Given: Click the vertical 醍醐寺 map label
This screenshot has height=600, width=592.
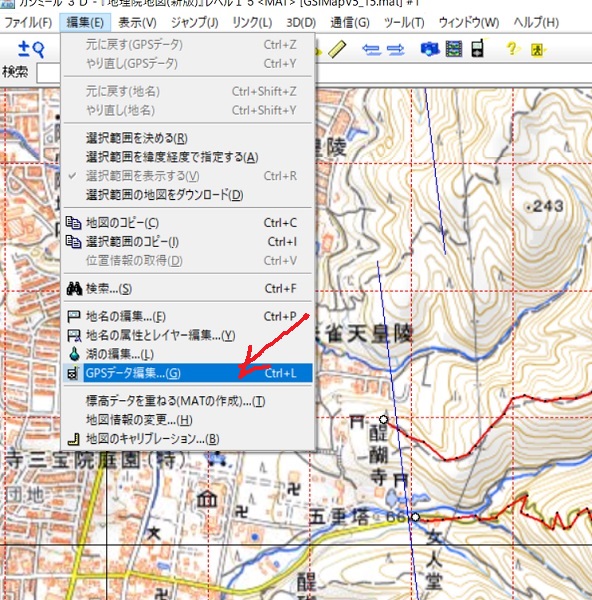Looking at the screenshot, I should 378,455.
